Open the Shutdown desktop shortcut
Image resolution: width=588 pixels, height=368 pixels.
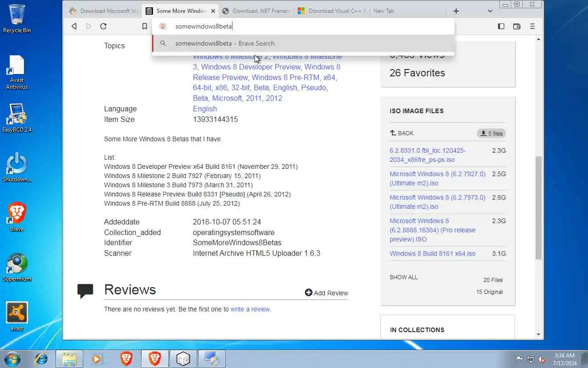(x=17, y=167)
